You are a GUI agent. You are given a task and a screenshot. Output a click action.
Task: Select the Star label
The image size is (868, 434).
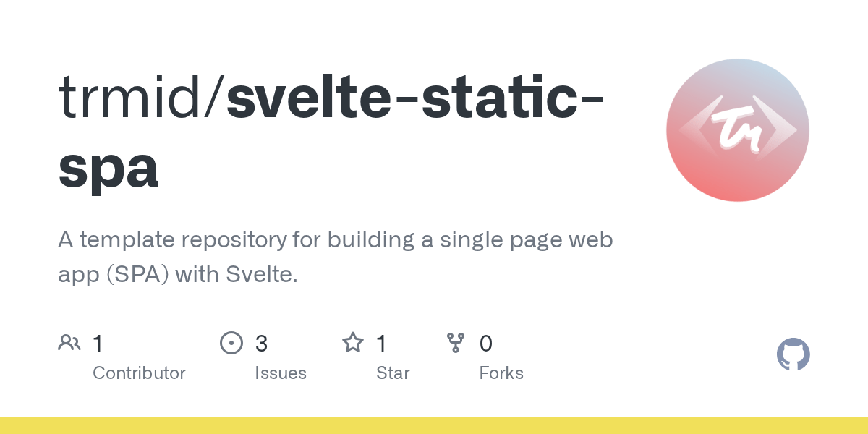(x=393, y=373)
